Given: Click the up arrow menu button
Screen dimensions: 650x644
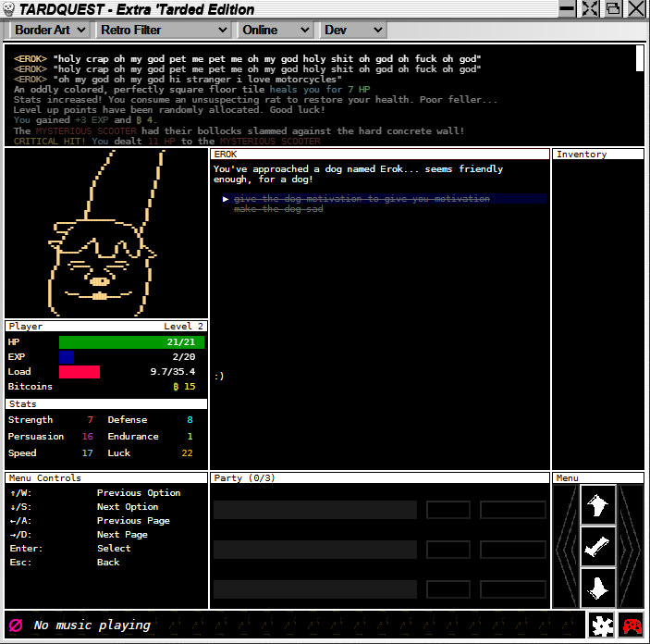Looking at the screenshot, I should pyautogui.click(x=597, y=505).
